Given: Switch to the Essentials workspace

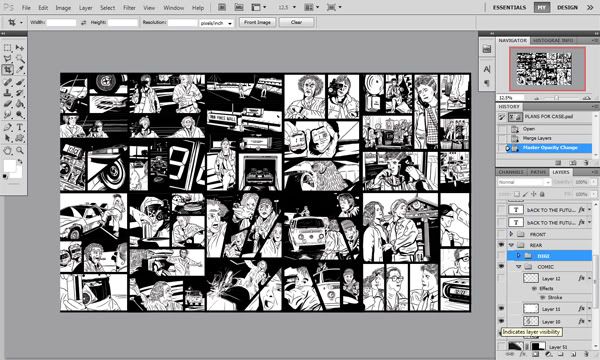Looking at the screenshot, I should 509,8.
